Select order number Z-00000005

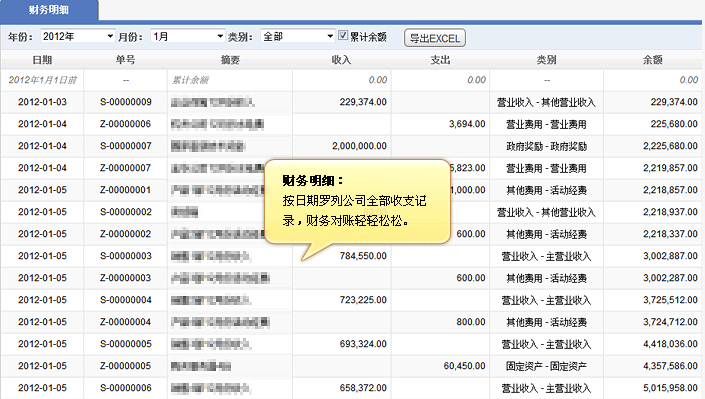click(x=125, y=366)
